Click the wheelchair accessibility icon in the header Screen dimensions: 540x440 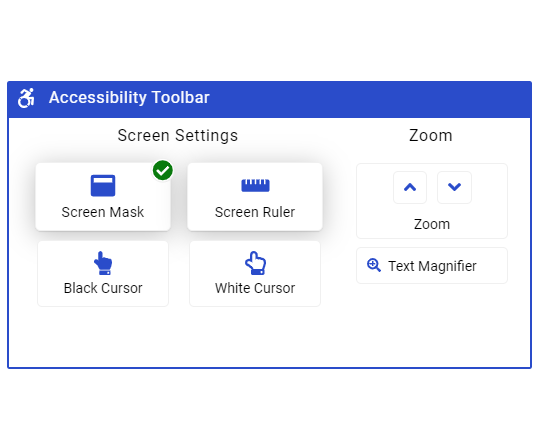point(26,98)
